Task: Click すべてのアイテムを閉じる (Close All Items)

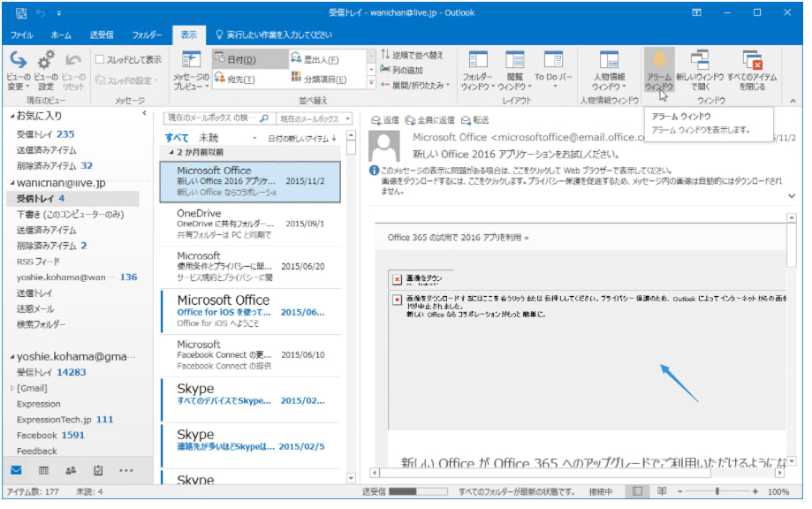Action: (x=752, y=71)
